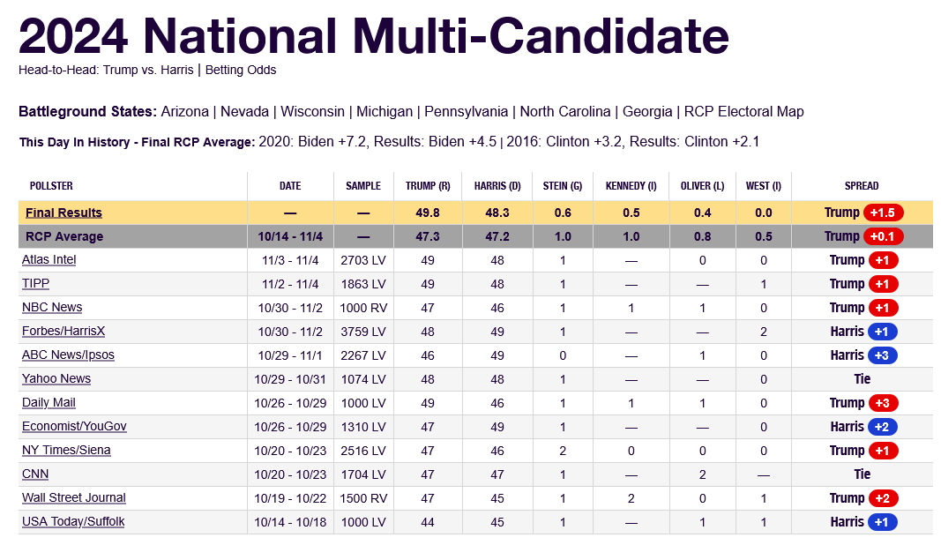Click the Trump +1.5 spread badge
Screen dimensions: 941x560
point(883,213)
